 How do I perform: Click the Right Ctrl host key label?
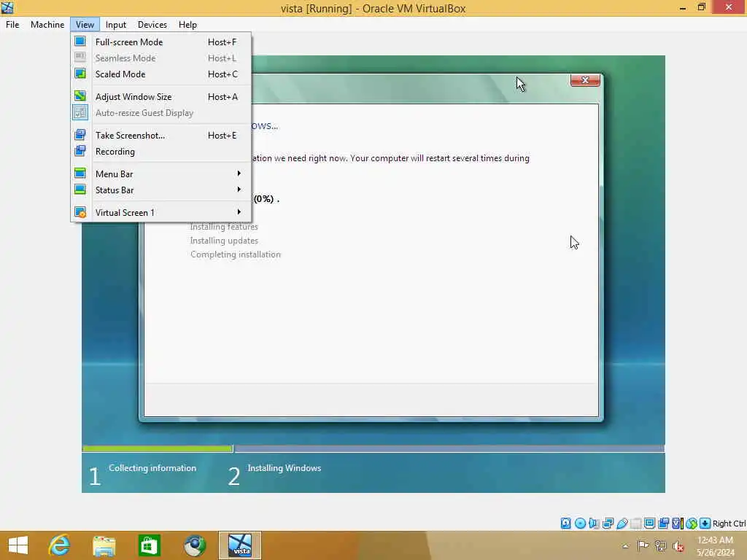(x=729, y=524)
